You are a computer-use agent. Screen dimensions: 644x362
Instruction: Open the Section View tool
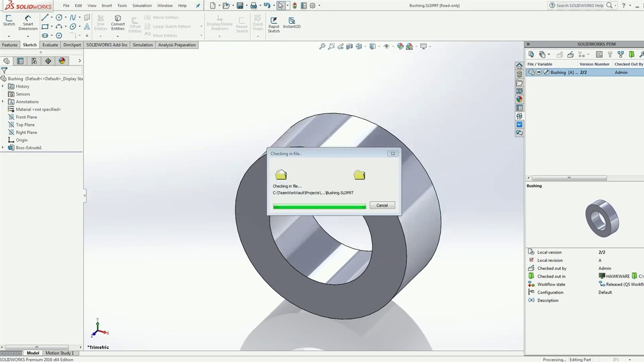(350, 46)
